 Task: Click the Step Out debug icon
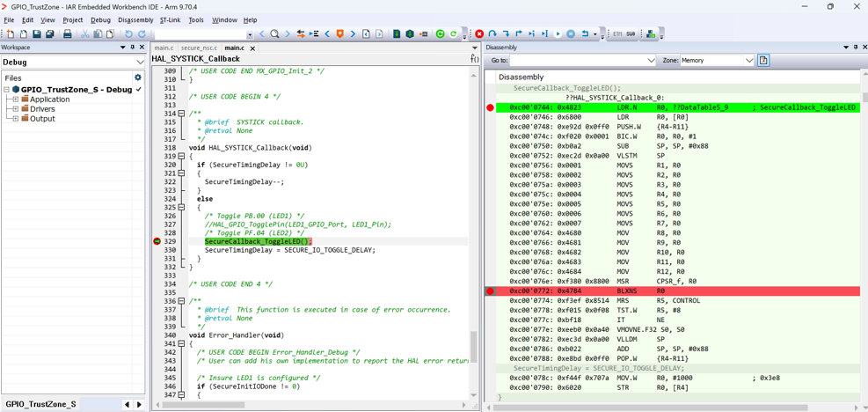(519, 33)
